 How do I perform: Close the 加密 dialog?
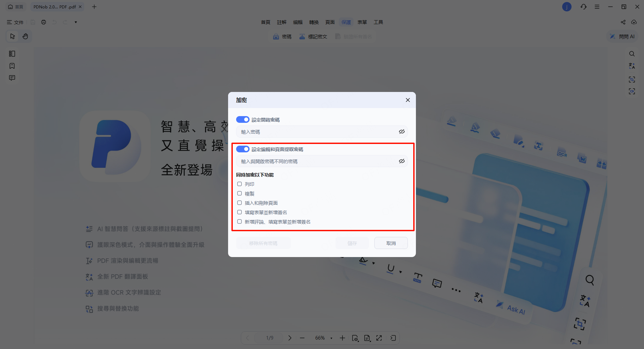408,100
